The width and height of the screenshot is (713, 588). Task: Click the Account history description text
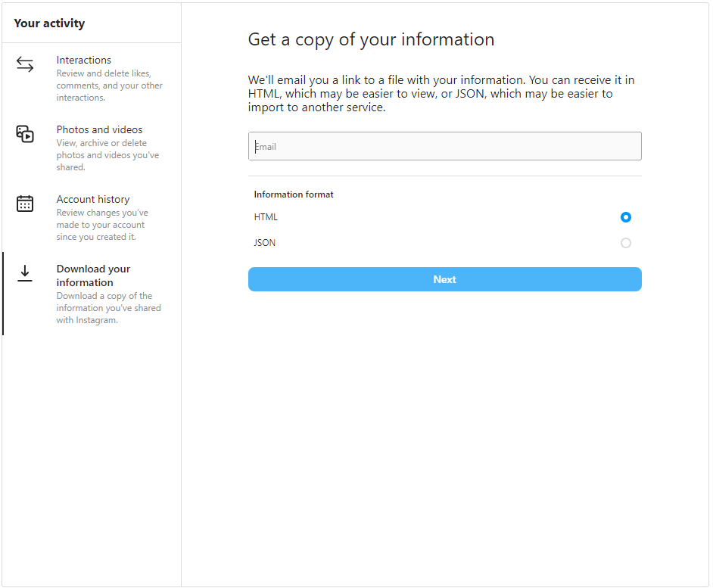pyautogui.click(x=102, y=225)
